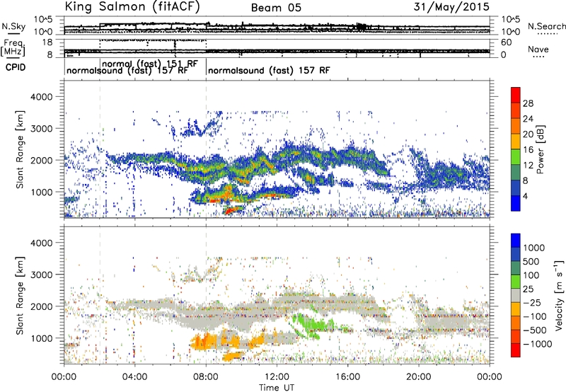566x392 pixels.
Task: Click the "20" power colorbar label
Action: pos(528,134)
